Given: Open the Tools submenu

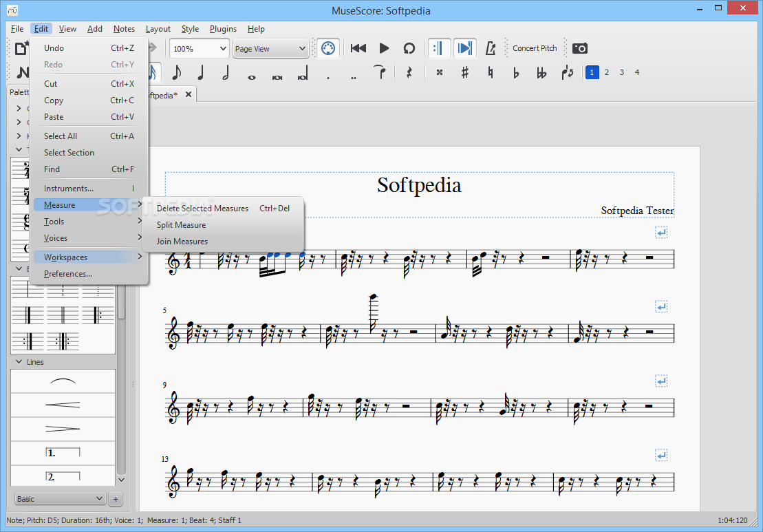Looking at the screenshot, I should click(x=88, y=222).
